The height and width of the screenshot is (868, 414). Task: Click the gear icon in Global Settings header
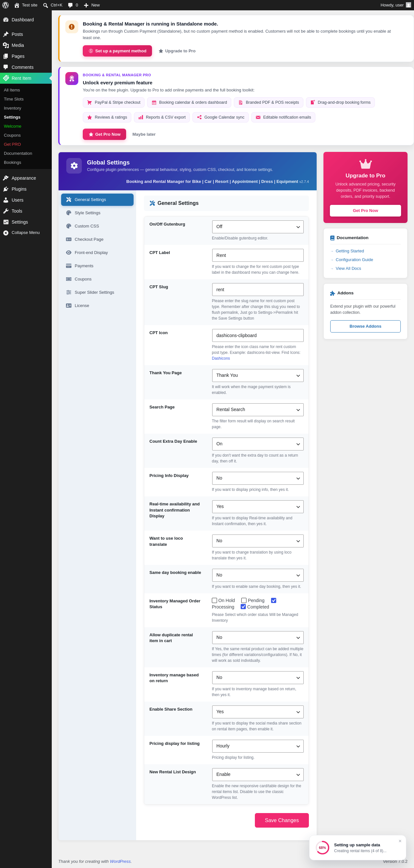tap(74, 166)
